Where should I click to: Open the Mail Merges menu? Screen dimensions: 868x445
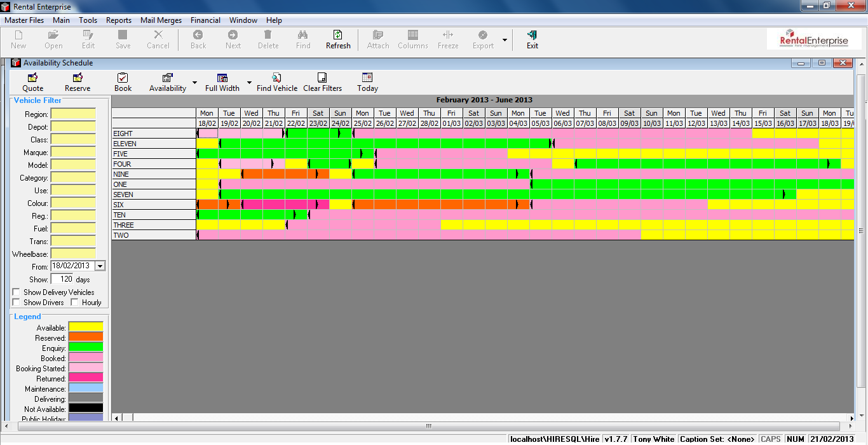[161, 20]
